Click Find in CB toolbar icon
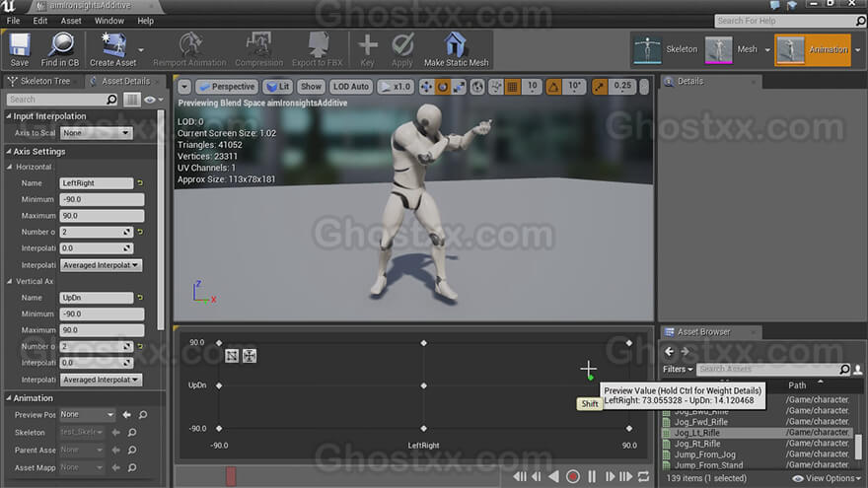This screenshot has height=488, width=868. 60,50
